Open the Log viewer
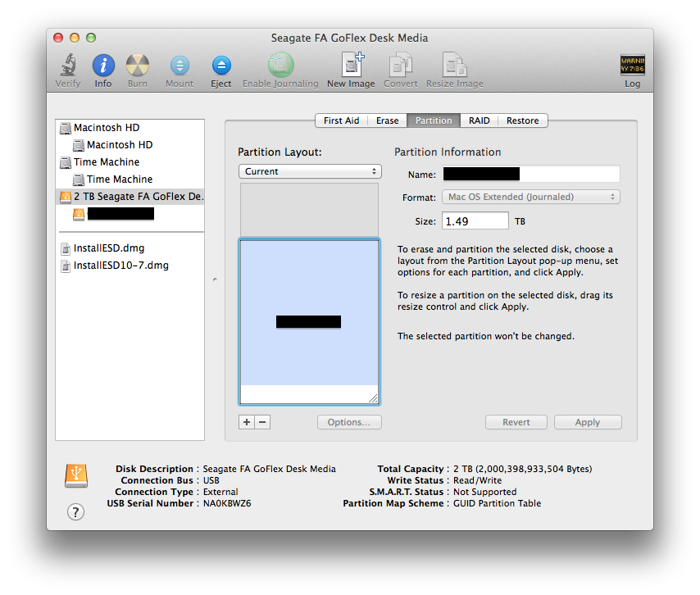Image resolution: width=700 pixels, height=595 pixels. click(632, 65)
